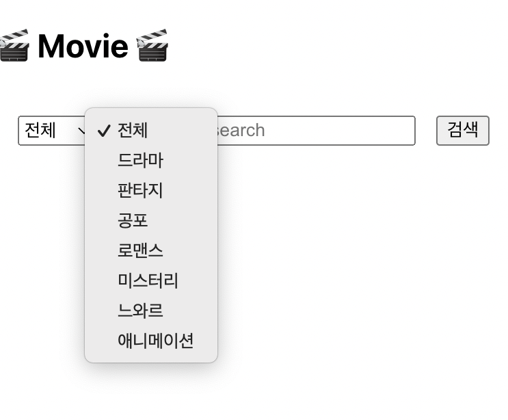Click the clapperboard icon left of Movie
The width and height of the screenshot is (508, 420).
pyautogui.click(x=14, y=45)
